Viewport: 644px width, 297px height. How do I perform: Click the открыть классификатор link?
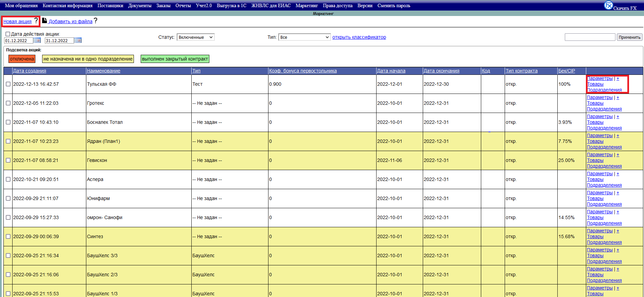point(359,37)
